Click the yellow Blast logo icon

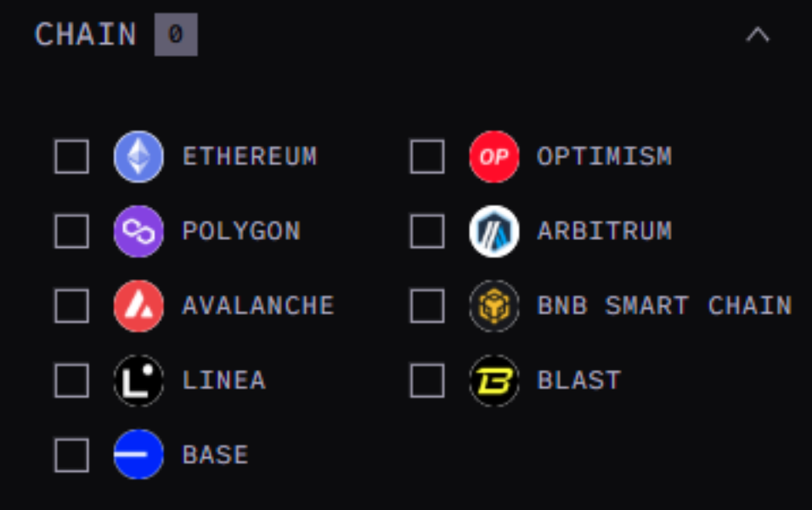click(493, 380)
